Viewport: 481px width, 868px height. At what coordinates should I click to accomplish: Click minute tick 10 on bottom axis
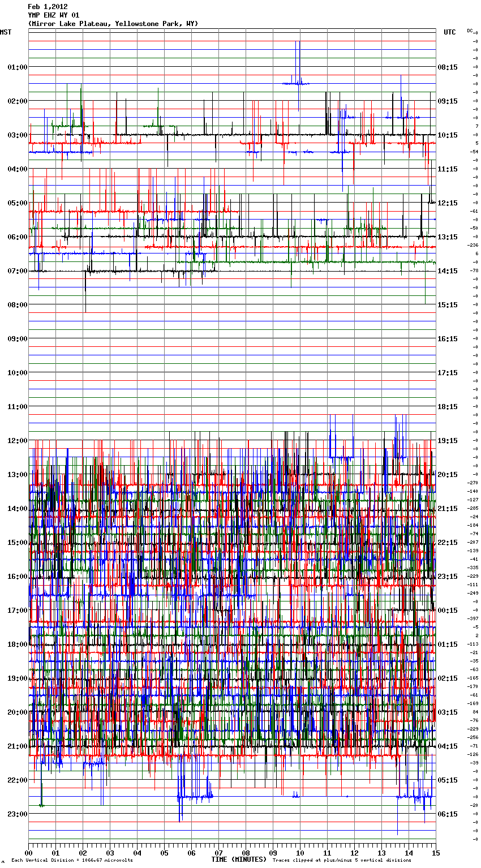point(300,853)
